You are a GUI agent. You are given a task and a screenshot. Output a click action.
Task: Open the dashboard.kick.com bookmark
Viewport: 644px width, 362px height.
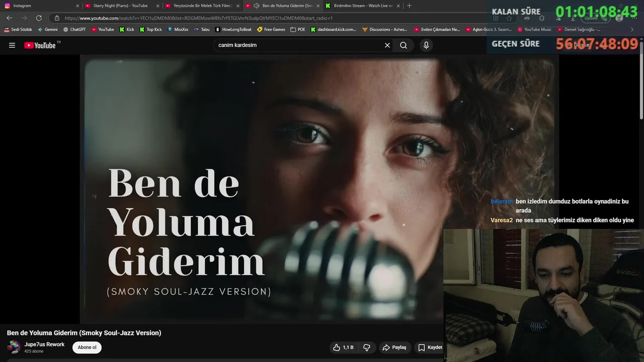[334, 30]
